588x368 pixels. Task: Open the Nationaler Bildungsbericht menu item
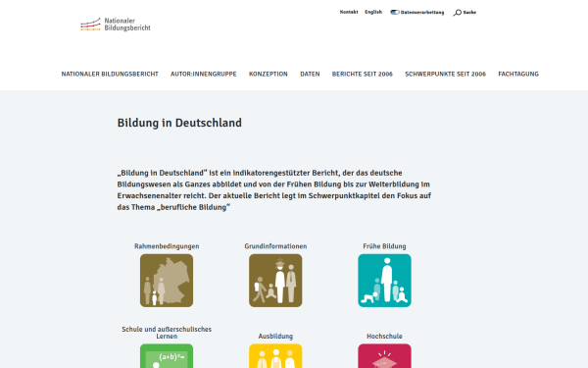110,74
